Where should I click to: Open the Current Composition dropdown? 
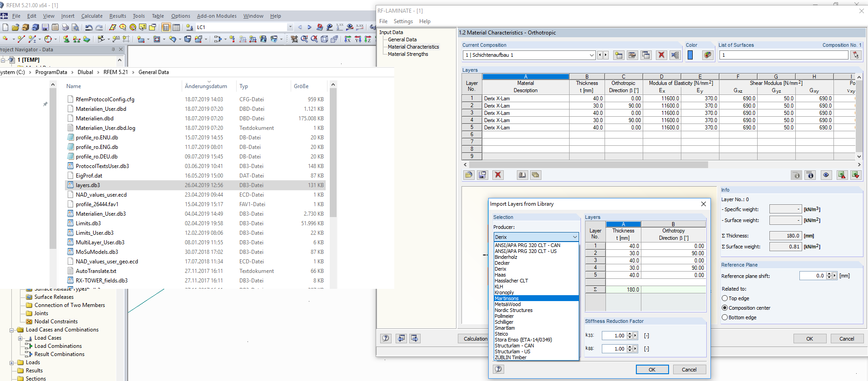click(591, 55)
